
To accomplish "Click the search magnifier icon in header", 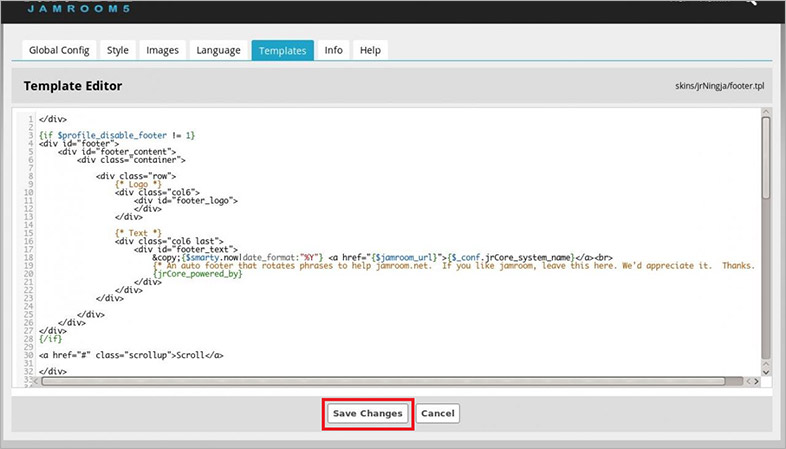I will (x=750, y=4).
